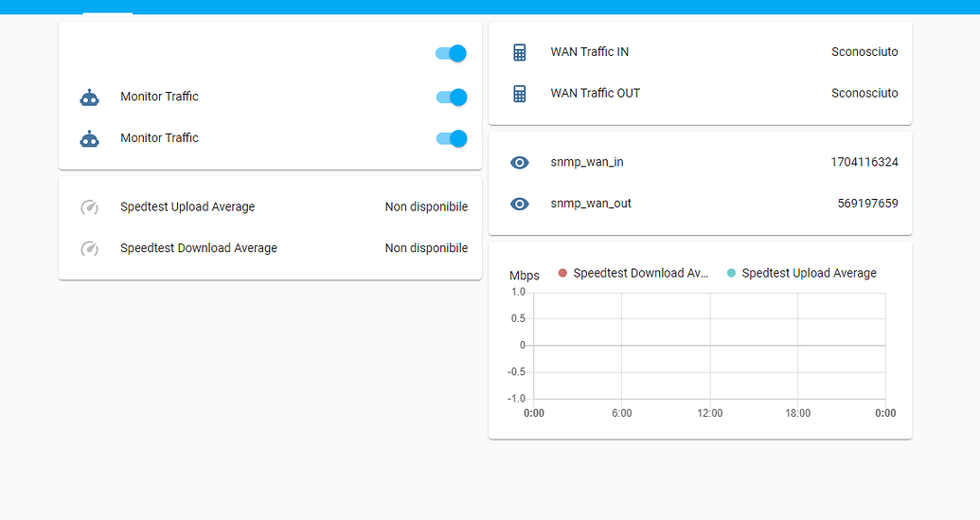Disable the first Monitor Traffic automation switch
Screen dimensions: 980x520
point(452,98)
